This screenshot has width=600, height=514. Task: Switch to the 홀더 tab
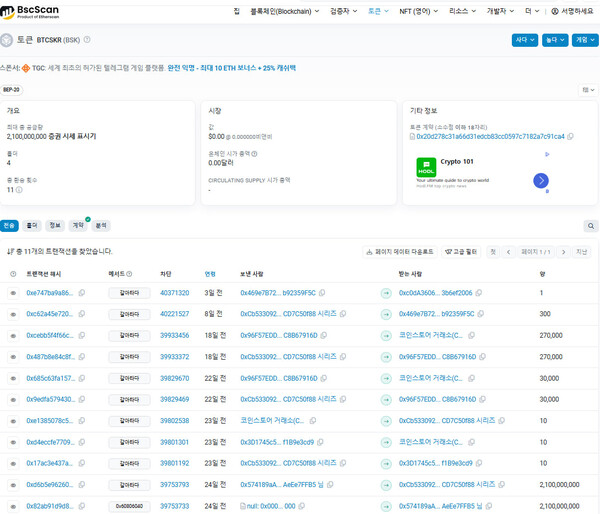point(32,226)
